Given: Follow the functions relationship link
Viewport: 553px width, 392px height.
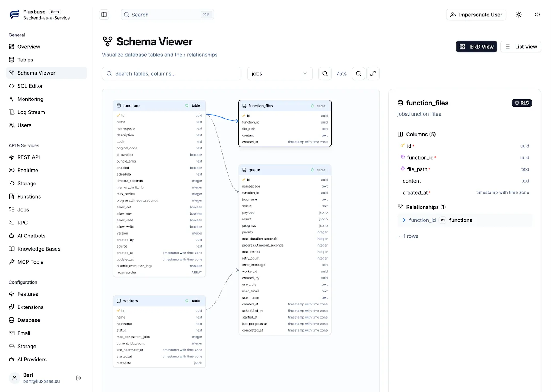Looking at the screenshot, I should click(461, 220).
